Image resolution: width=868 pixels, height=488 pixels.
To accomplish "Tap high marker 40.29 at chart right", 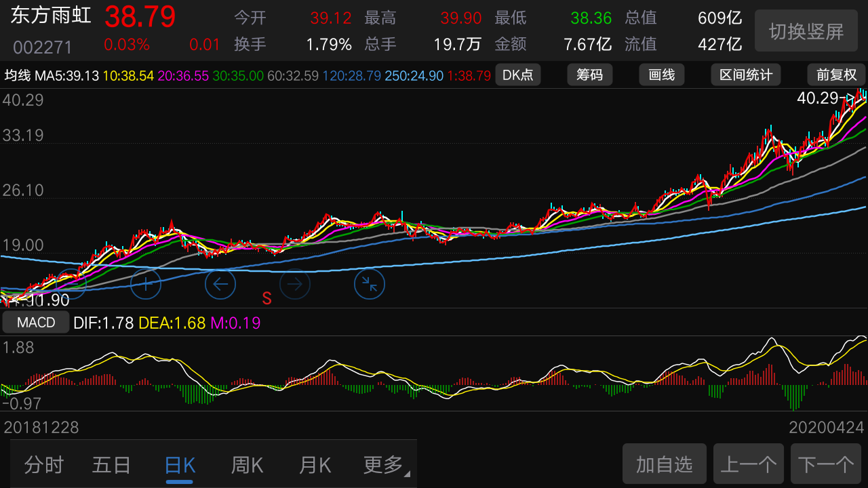I will [x=818, y=98].
